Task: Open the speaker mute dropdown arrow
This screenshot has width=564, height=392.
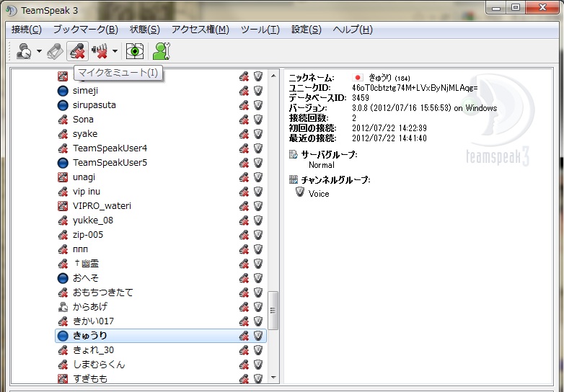Action: point(115,51)
